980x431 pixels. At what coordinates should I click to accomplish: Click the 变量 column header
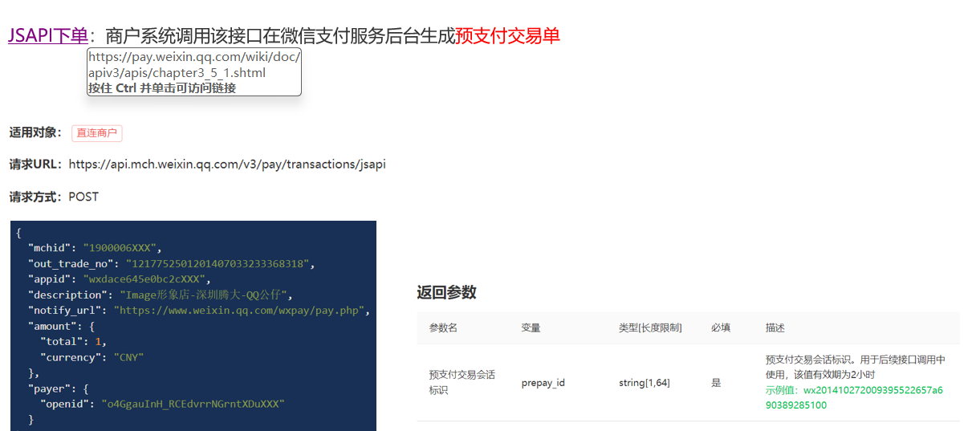coord(531,328)
